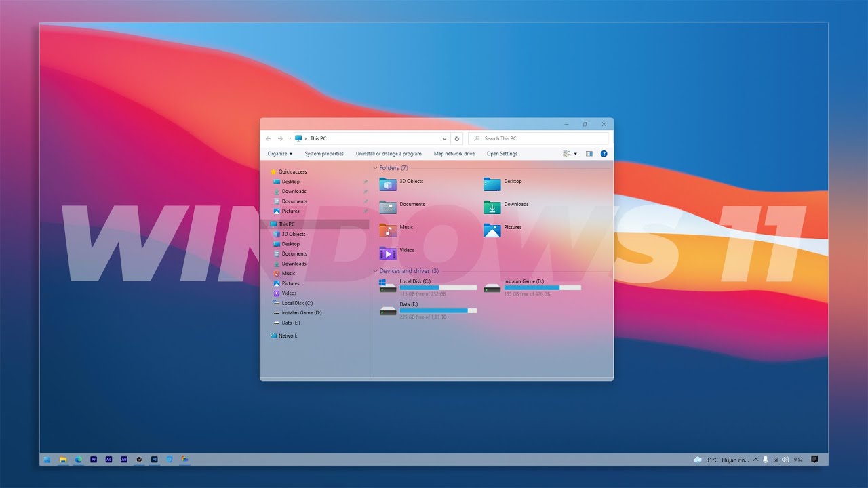Click the '113 GB free of 232 GB' text

(x=422, y=294)
